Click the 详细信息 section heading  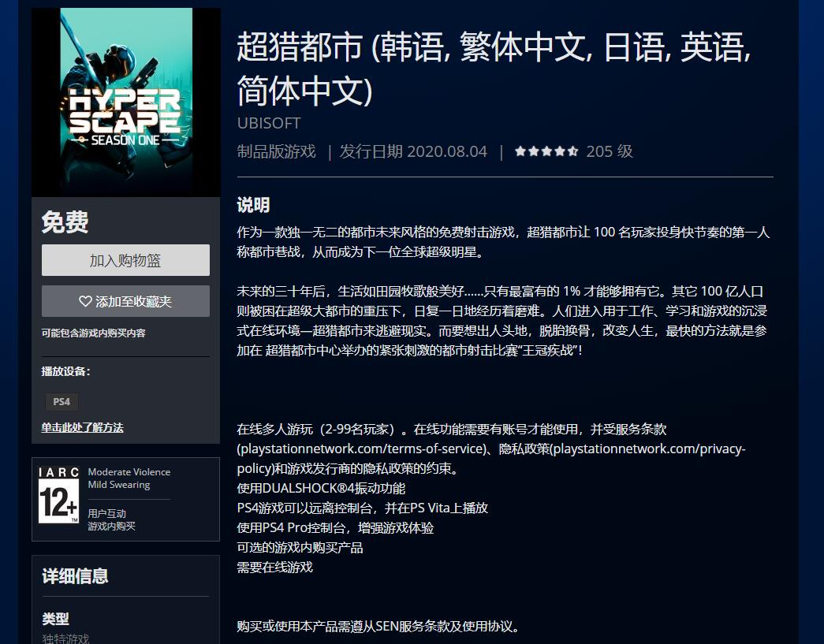point(76,576)
